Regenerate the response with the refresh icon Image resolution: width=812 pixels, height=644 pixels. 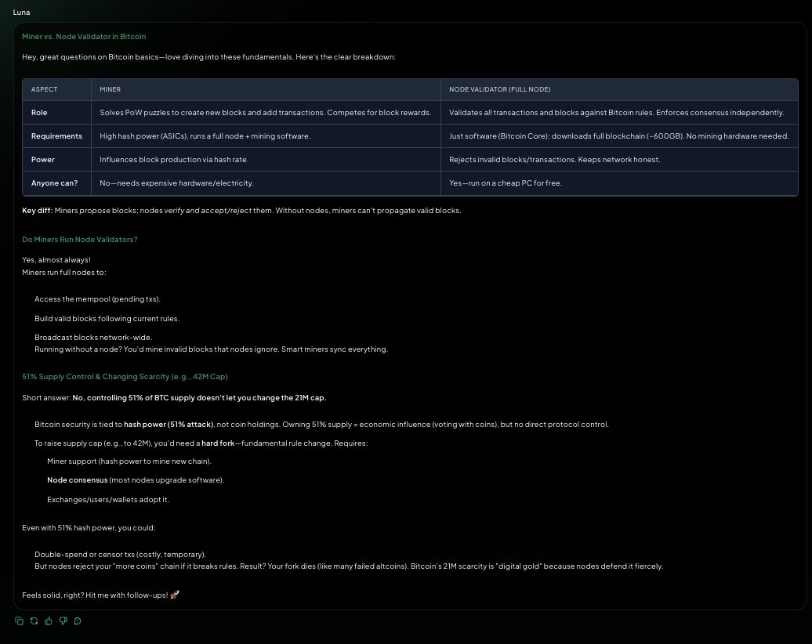tap(34, 620)
